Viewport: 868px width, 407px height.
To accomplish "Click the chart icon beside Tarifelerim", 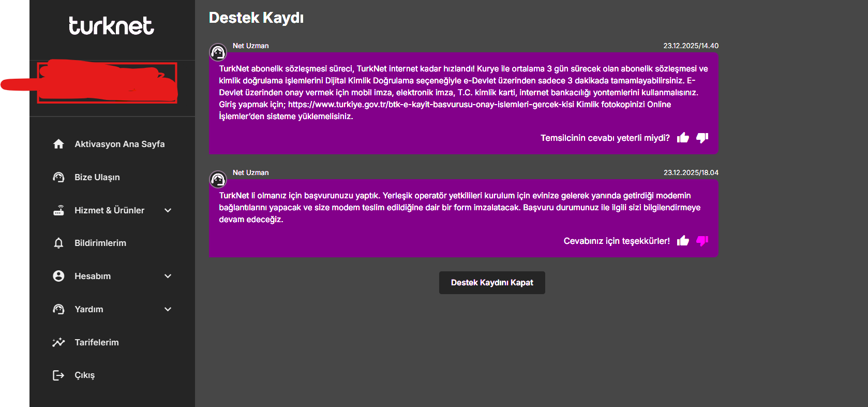I will tap(58, 342).
